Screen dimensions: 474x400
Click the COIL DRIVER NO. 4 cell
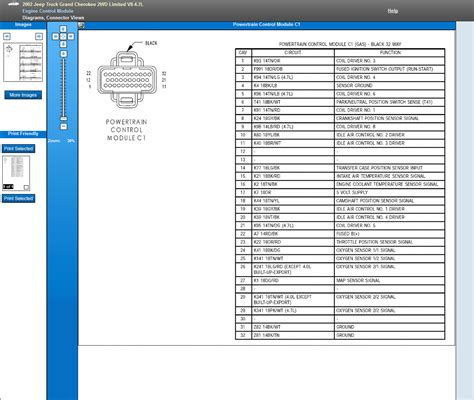click(390, 77)
